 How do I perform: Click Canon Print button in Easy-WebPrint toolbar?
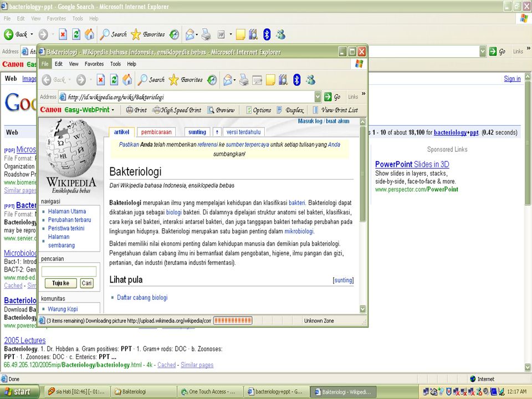pyautogui.click(x=136, y=110)
